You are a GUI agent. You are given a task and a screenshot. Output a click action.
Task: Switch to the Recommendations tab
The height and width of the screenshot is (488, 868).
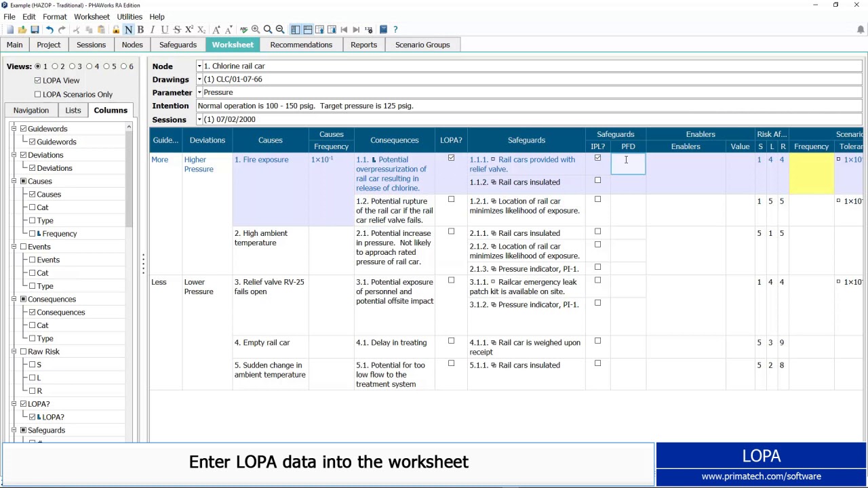click(x=301, y=45)
